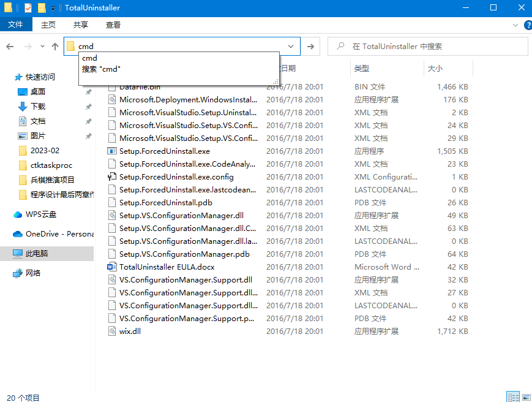532x402 pixels.
Task: Click pin icon next to 图片
Action: click(x=89, y=136)
